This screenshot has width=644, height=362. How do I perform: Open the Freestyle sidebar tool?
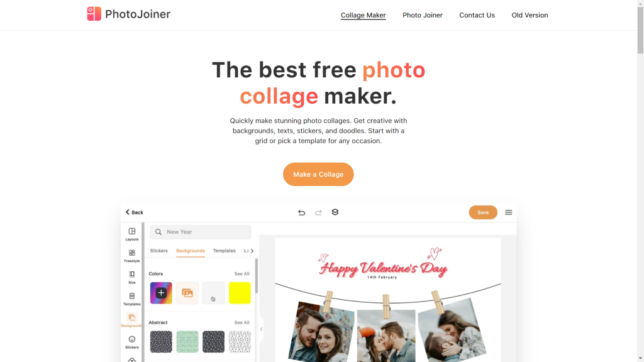tap(132, 253)
